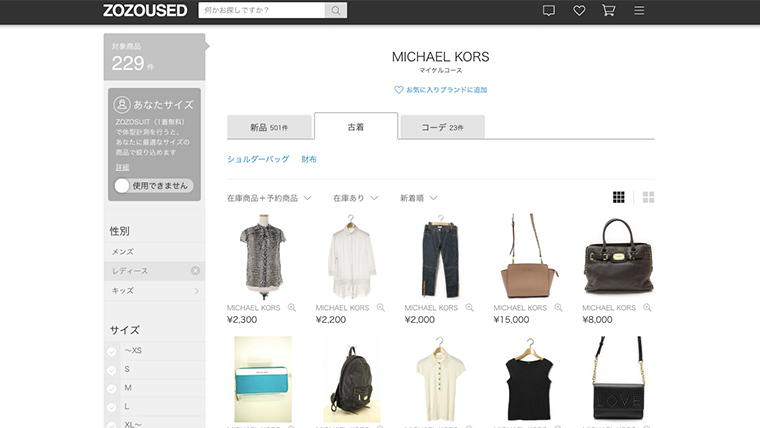Screen dimensions: 760x428
Task: Zoom icon beside ¥8,000 item
Action: [647, 307]
